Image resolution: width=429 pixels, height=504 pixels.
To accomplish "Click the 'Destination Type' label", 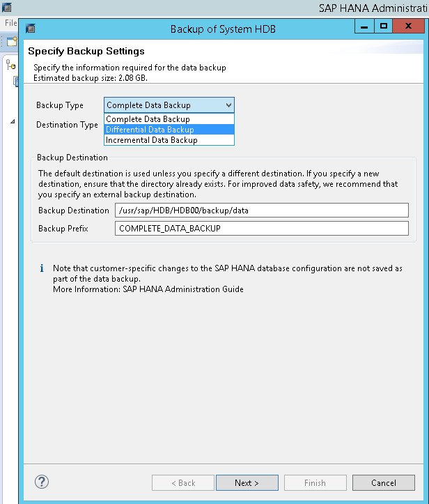I will (x=67, y=125).
